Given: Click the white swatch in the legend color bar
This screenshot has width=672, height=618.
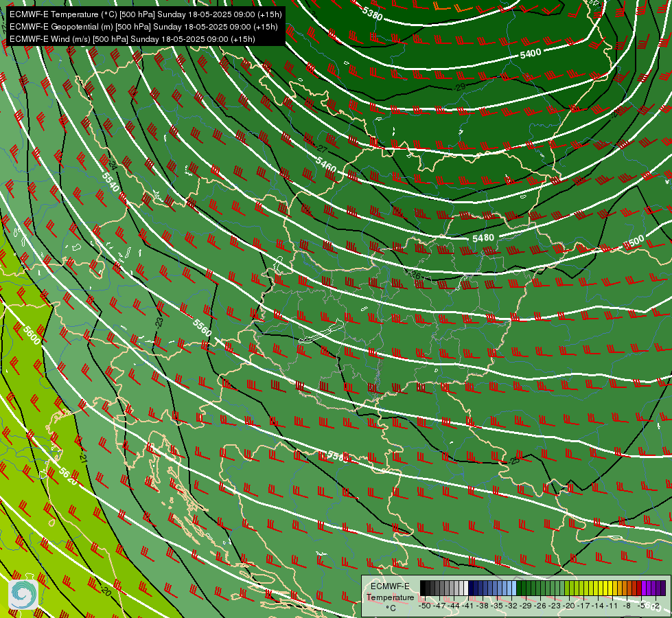Looking at the screenshot, I should [x=466, y=588].
